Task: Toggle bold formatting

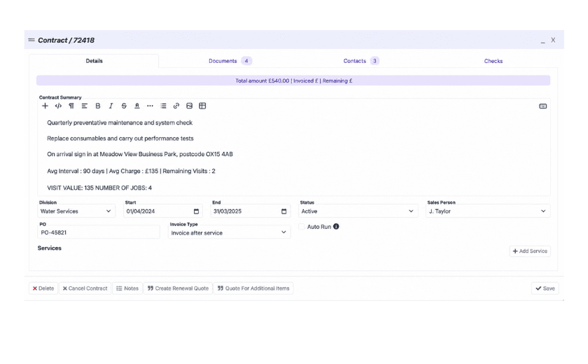Action: pos(98,106)
